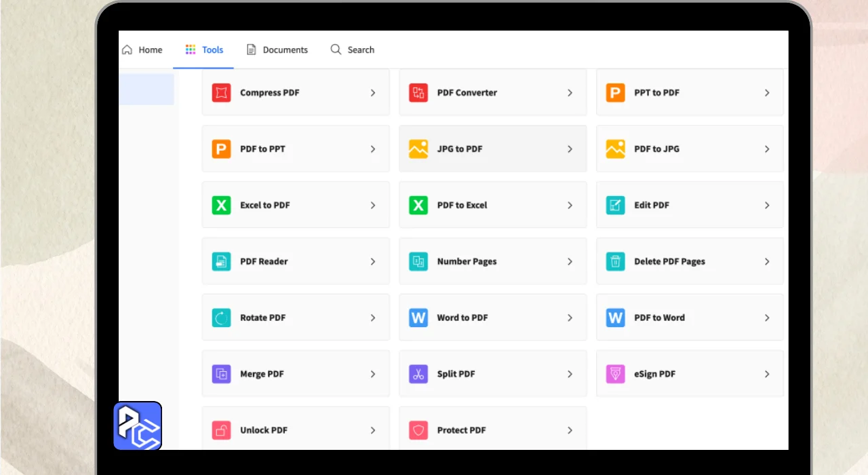Click the chevron on PDF to JPG
Image resolution: width=868 pixels, height=475 pixels.
coord(767,149)
